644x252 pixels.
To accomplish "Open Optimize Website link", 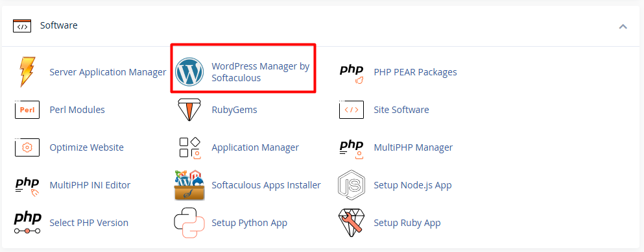I will [87, 147].
